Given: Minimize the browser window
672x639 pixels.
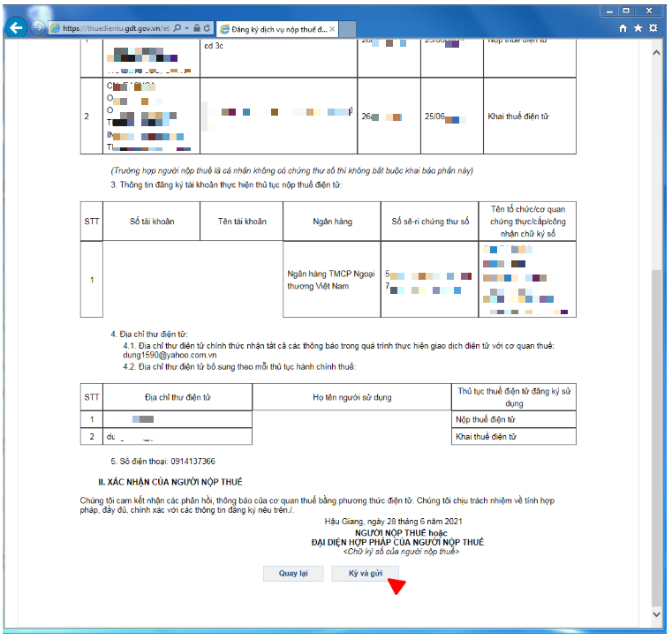Looking at the screenshot, I should pos(609,11).
